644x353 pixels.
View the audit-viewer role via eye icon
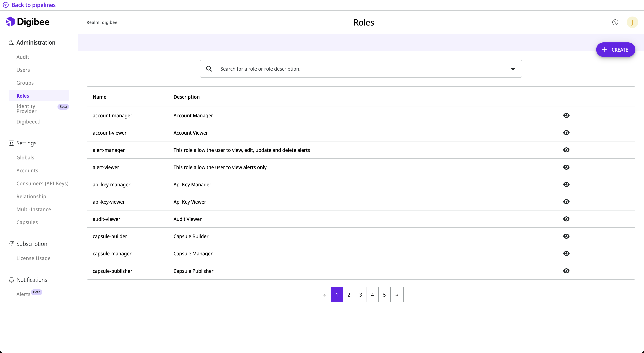(x=566, y=219)
